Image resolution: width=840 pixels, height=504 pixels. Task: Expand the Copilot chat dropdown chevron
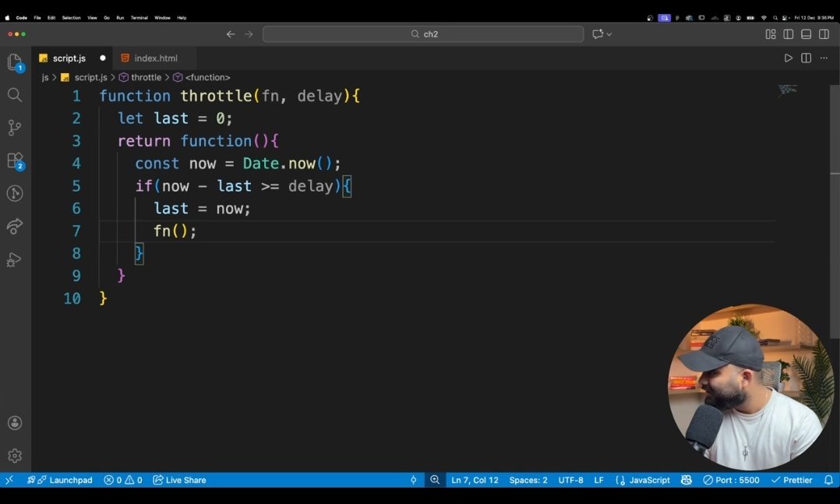tap(609, 34)
